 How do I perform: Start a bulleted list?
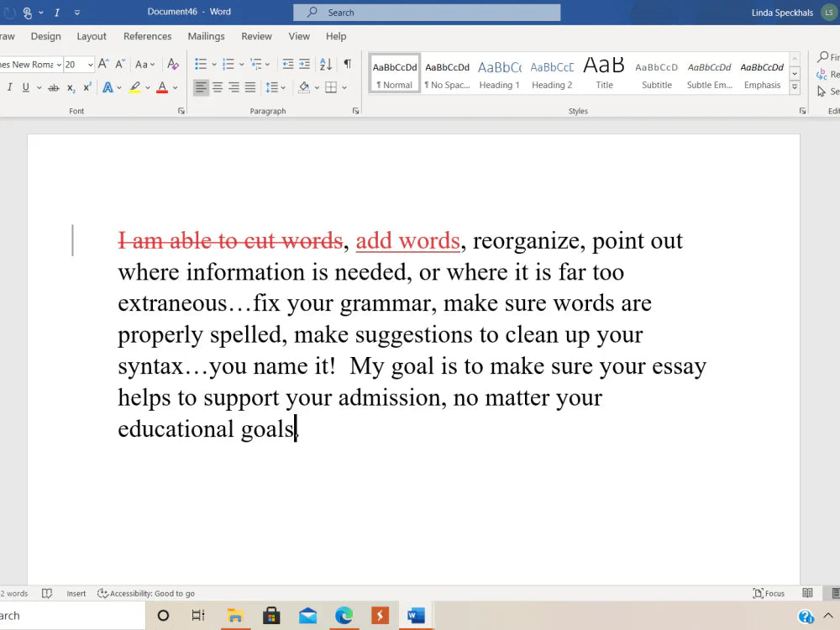click(x=201, y=65)
